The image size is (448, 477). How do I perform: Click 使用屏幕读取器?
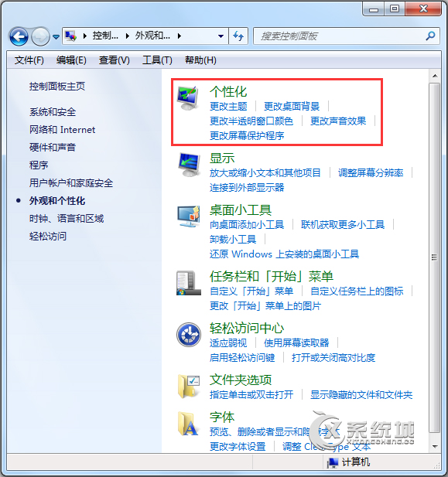pos(296,342)
